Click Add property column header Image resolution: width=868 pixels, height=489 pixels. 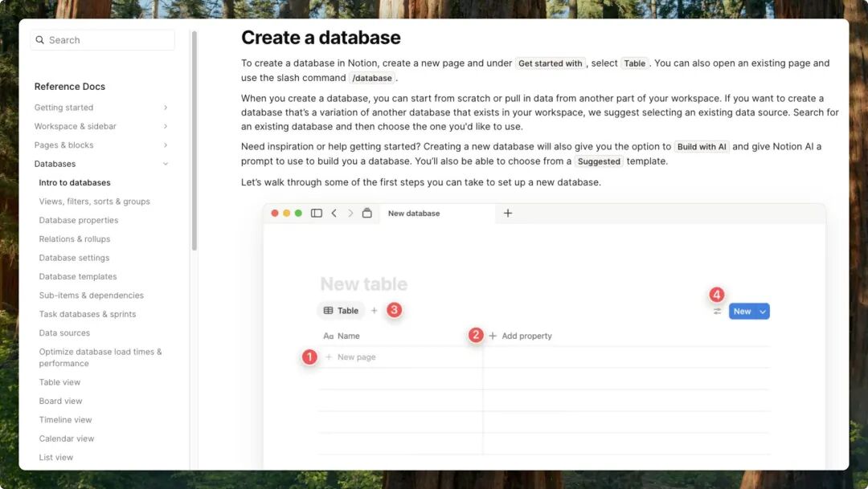[x=520, y=336]
